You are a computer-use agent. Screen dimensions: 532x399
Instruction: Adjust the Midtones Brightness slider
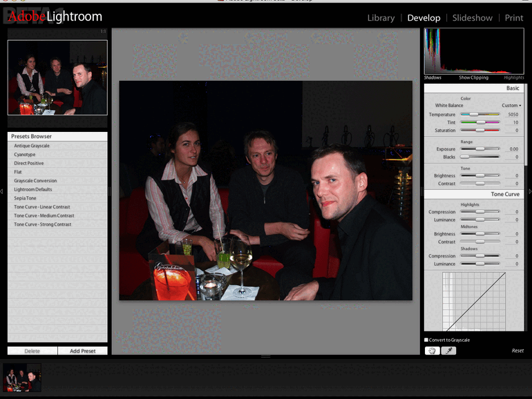point(479,234)
